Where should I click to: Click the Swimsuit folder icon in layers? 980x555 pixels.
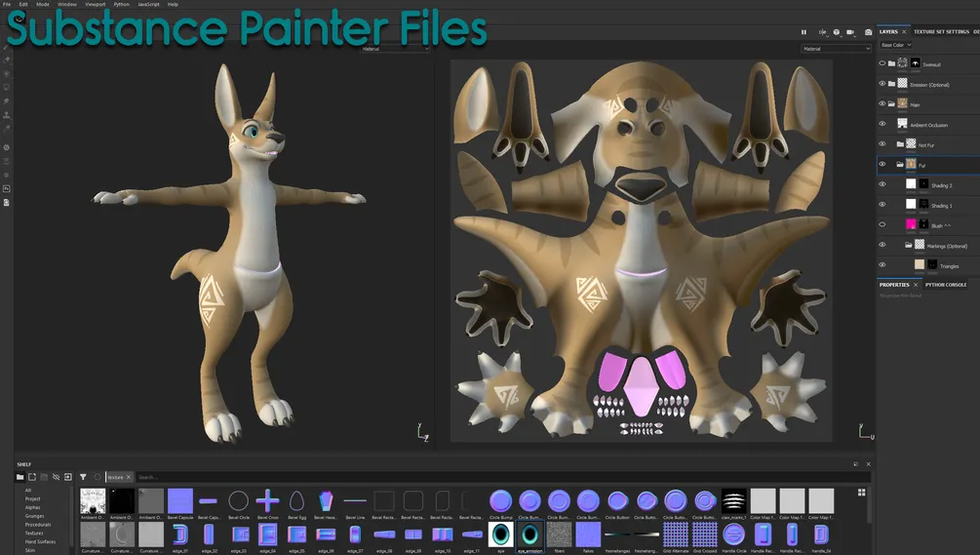coord(891,63)
